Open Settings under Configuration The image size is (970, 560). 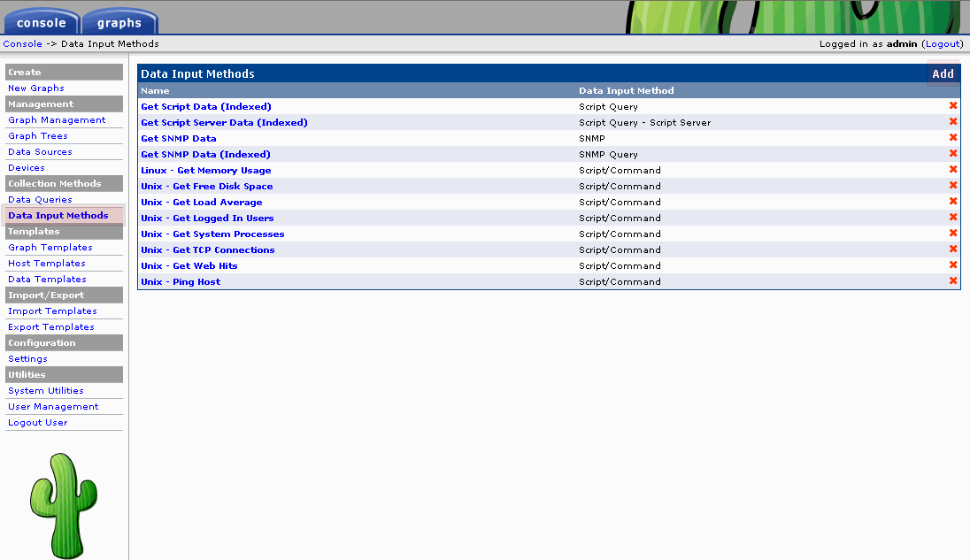[27, 359]
